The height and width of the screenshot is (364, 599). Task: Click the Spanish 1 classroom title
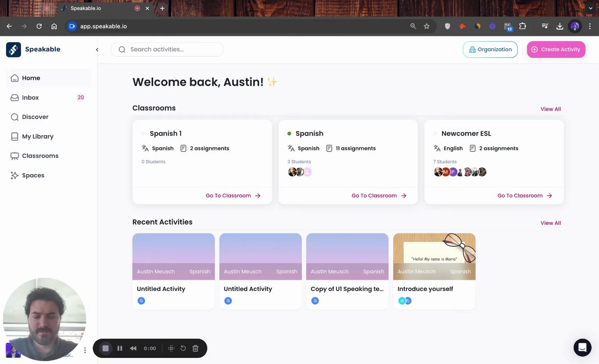pyautogui.click(x=166, y=134)
